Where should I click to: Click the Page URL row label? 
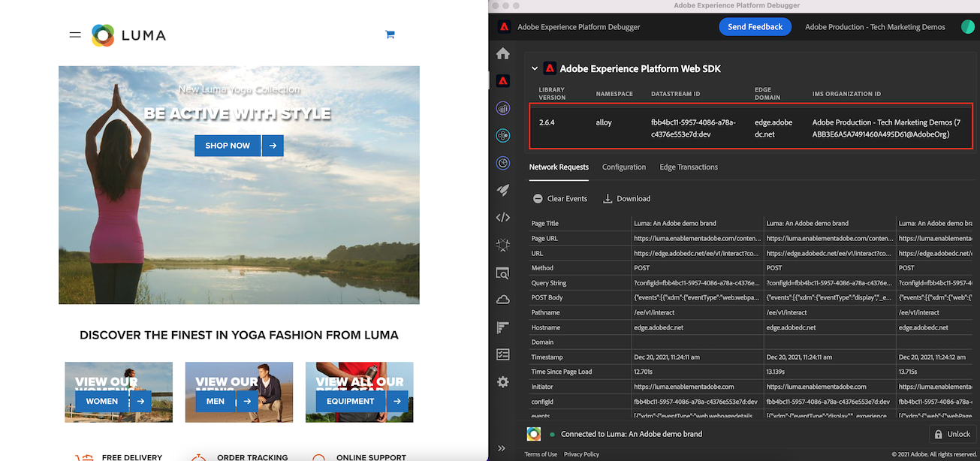tap(544, 238)
